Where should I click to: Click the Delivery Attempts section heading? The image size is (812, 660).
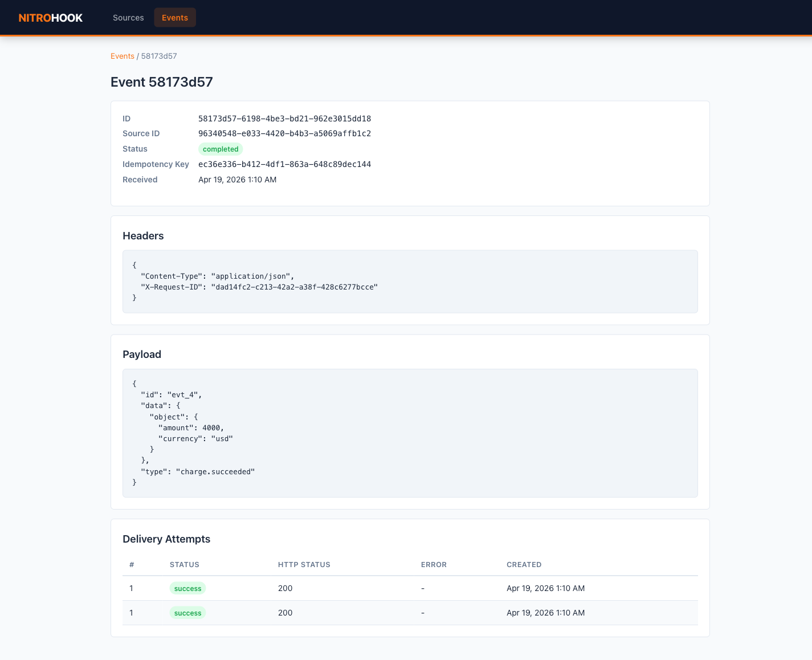pyautogui.click(x=166, y=539)
